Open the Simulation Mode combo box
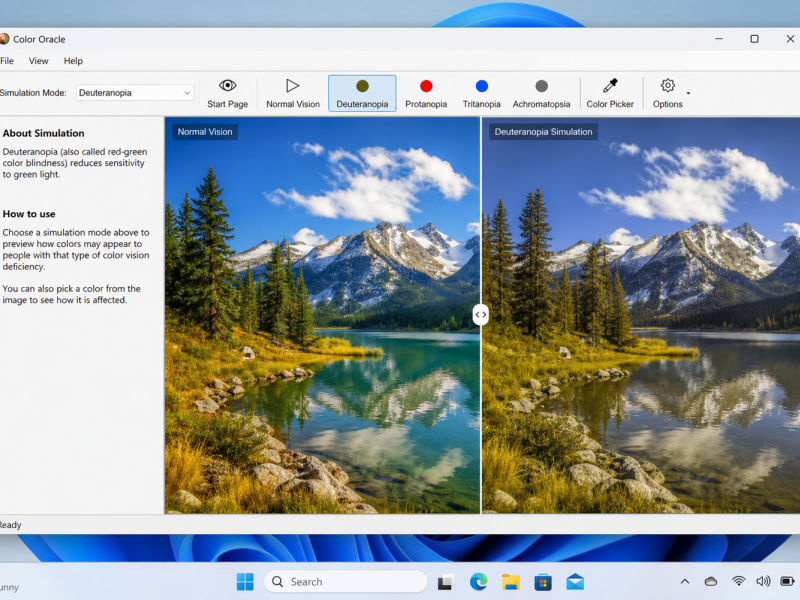800x600 pixels. [135, 93]
